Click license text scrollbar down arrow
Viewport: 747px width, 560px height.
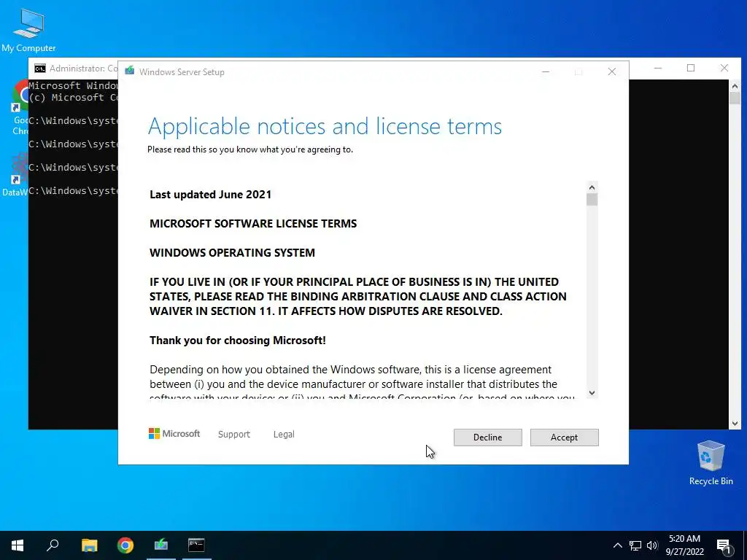592,393
